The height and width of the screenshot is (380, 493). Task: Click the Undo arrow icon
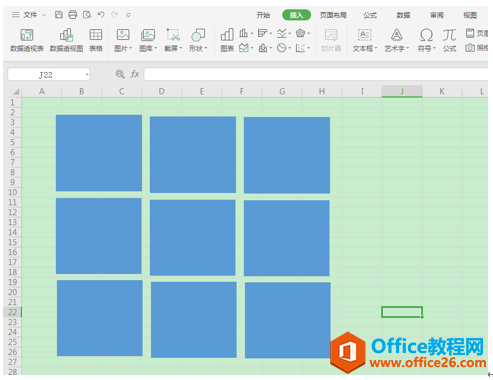[x=101, y=14]
